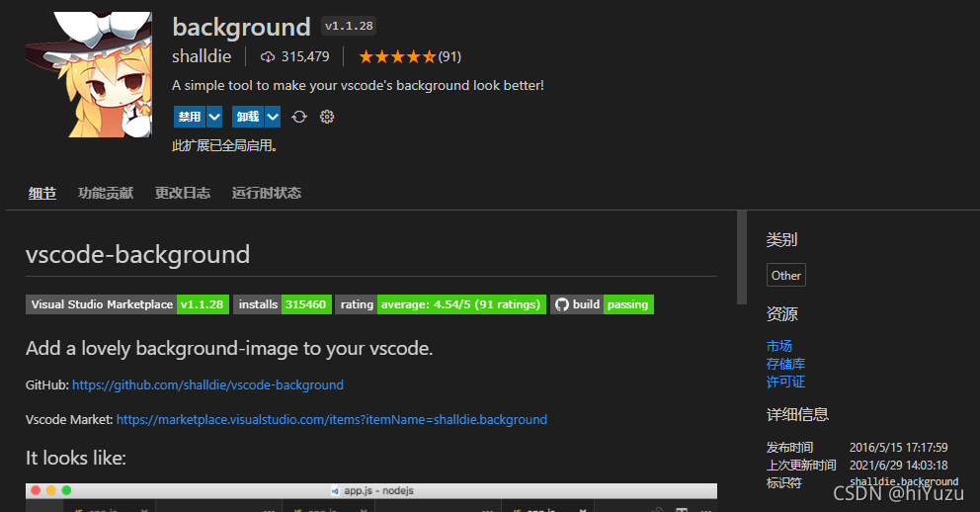Click the shalldie publisher name

(x=202, y=56)
